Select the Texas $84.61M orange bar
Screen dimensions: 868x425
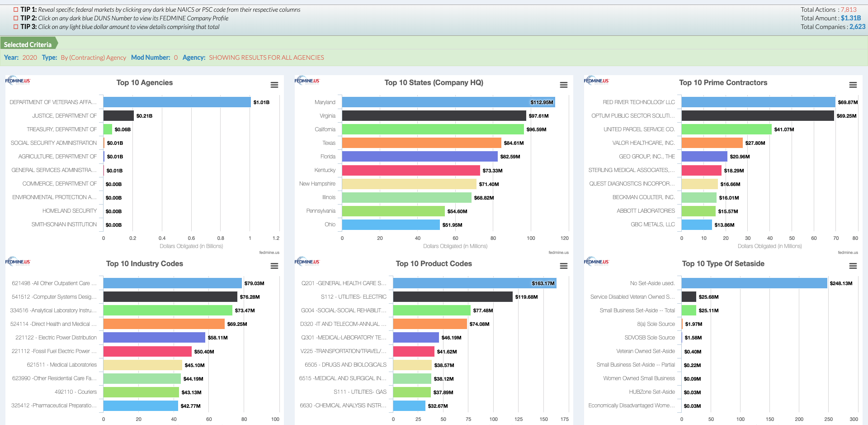[422, 143]
